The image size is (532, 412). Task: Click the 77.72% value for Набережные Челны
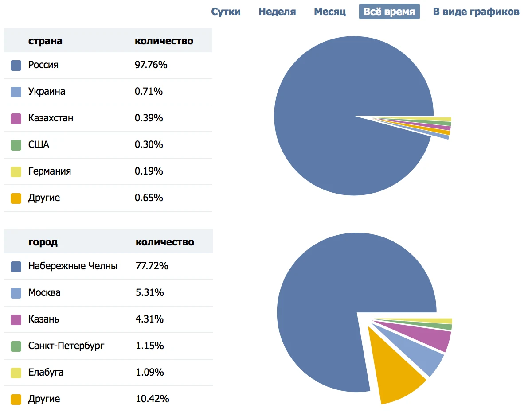[152, 266]
